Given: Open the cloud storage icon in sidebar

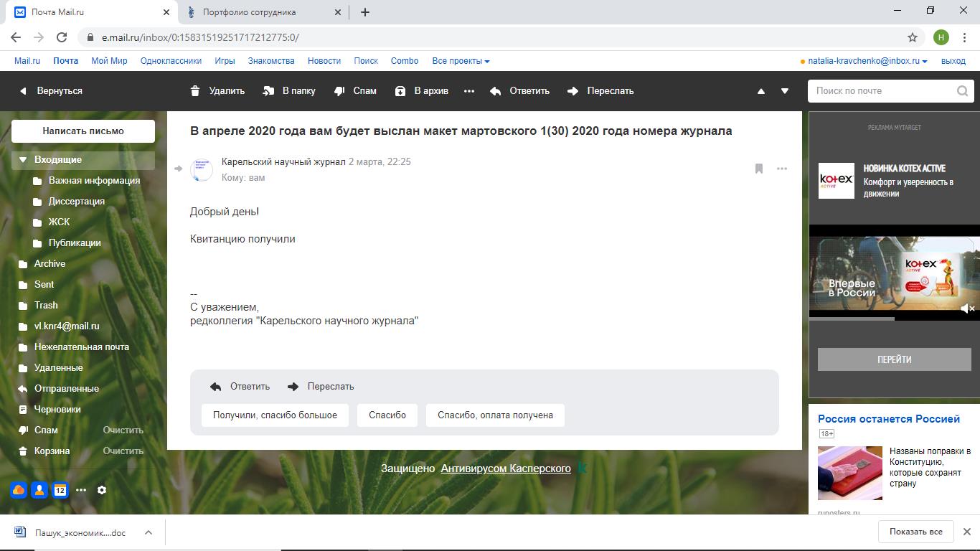Looking at the screenshot, I should click(x=19, y=490).
